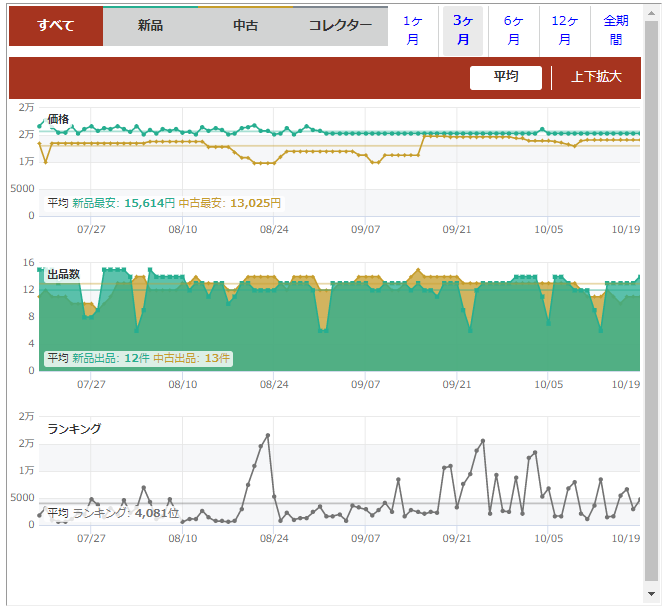This screenshot has height=611, width=667.
Task: Select the すべて tab
Action: (x=56, y=26)
